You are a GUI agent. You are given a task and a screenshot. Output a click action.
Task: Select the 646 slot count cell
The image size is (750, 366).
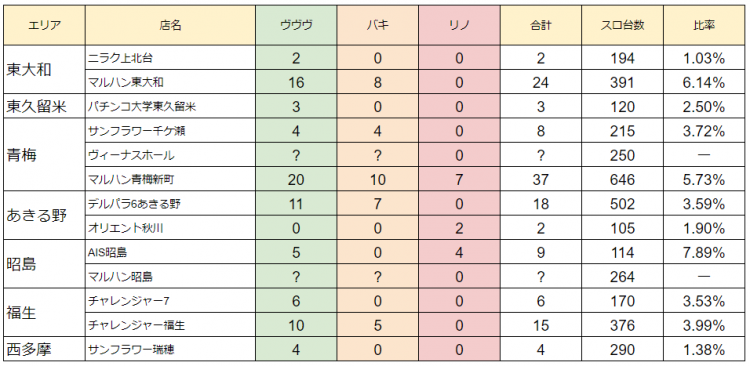[623, 179]
